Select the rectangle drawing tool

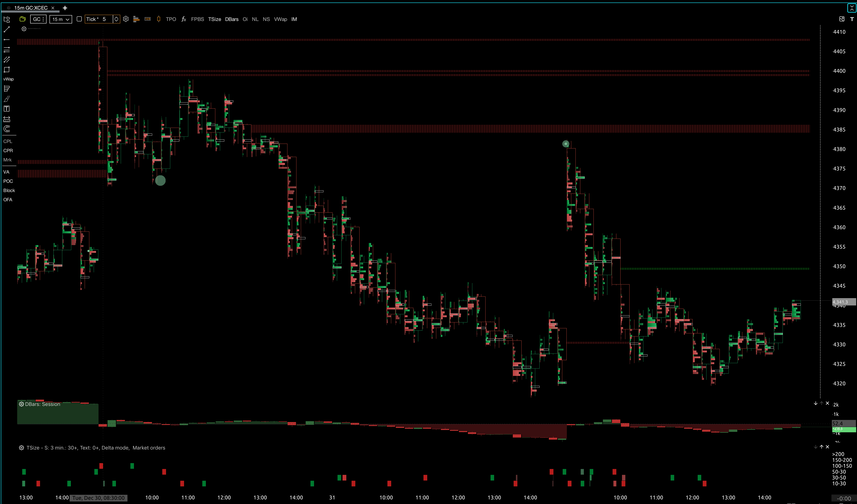coord(6,70)
